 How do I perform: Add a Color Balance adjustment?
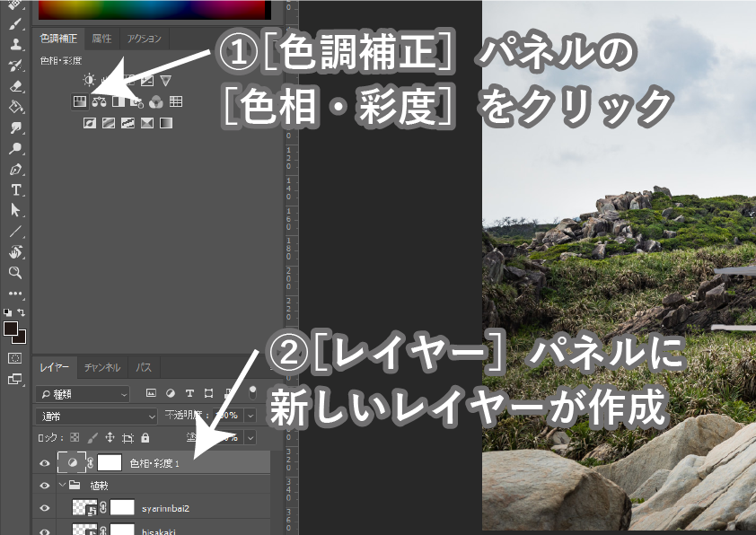(x=99, y=101)
